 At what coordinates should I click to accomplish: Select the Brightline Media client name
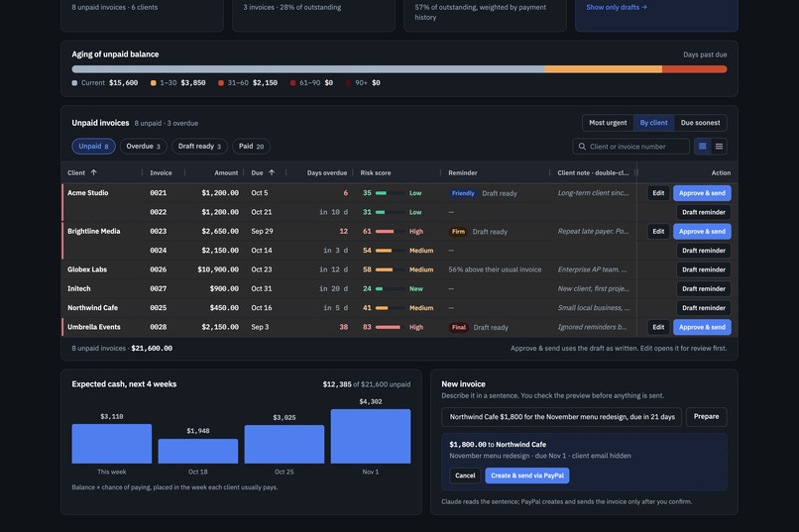(x=94, y=231)
